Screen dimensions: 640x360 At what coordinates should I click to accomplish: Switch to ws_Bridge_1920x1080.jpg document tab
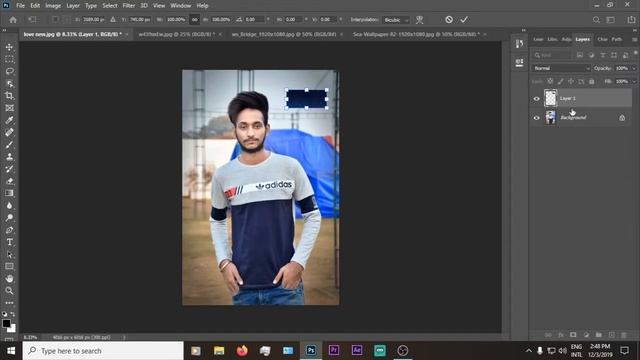284,34
